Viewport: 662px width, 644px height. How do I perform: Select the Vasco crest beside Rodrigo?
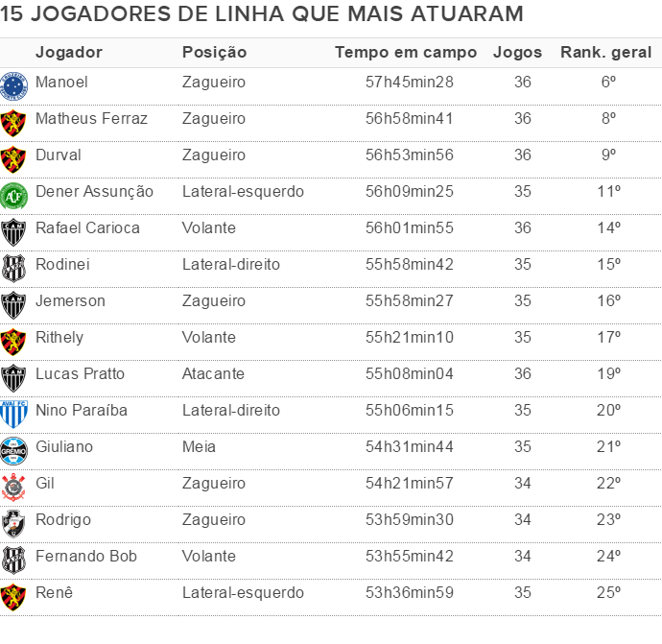(13, 521)
